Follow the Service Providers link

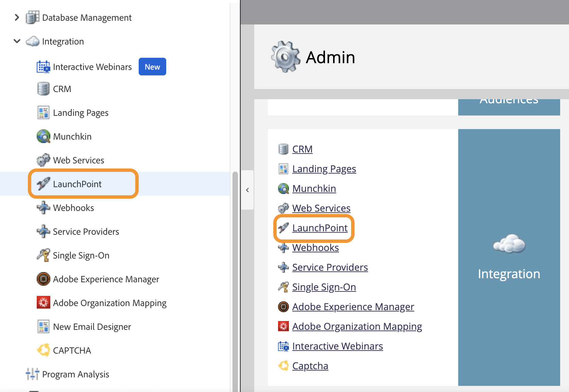click(x=330, y=267)
